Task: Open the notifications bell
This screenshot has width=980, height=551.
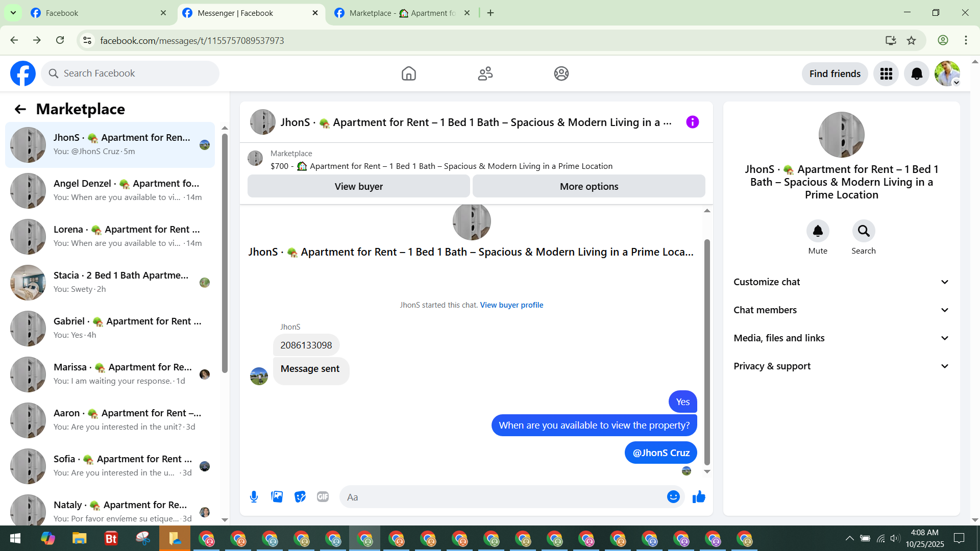Action: click(x=917, y=74)
